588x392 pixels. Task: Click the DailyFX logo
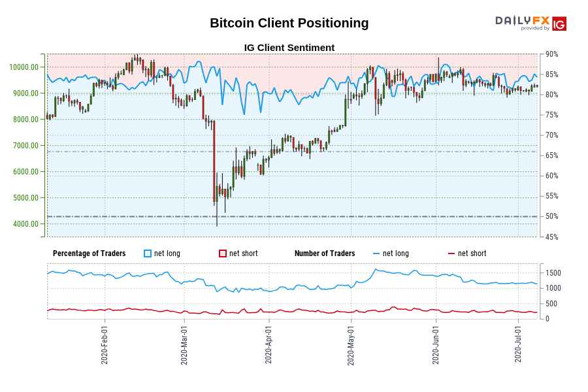click(522, 20)
